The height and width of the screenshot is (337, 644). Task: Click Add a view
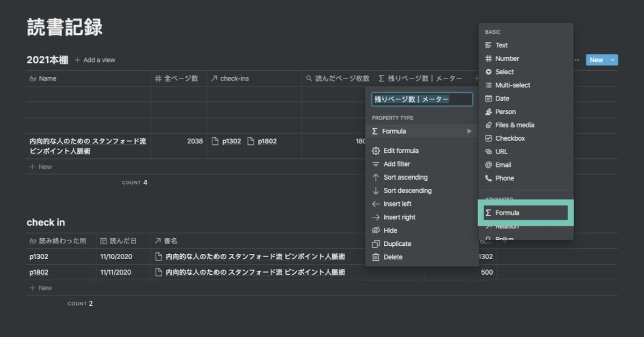click(95, 60)
